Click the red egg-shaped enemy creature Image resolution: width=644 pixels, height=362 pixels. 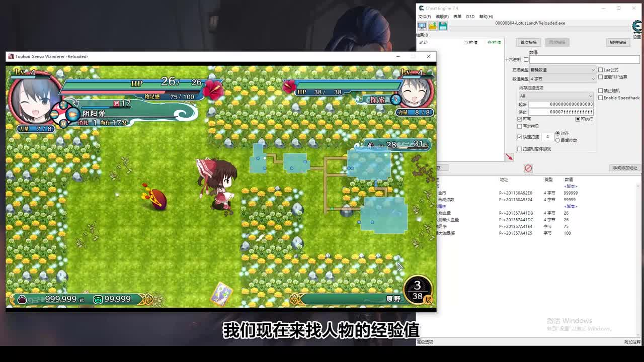(x=155, y=197)
